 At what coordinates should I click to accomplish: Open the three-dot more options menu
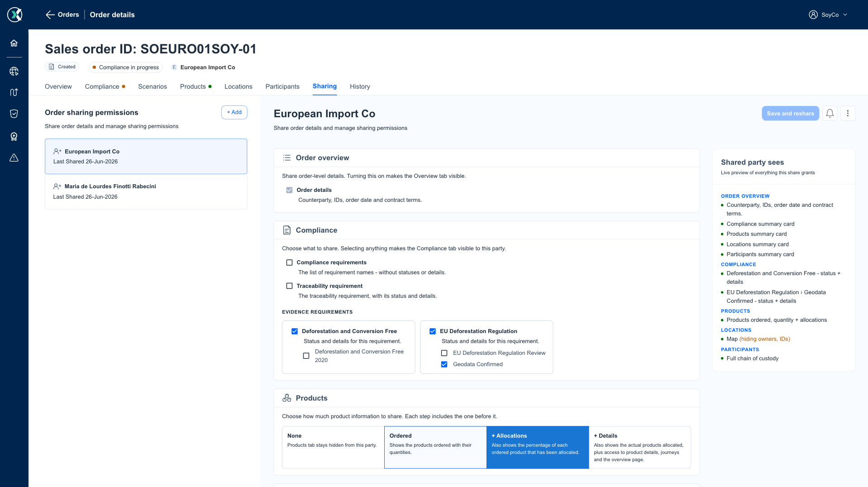tap(848, 114)
